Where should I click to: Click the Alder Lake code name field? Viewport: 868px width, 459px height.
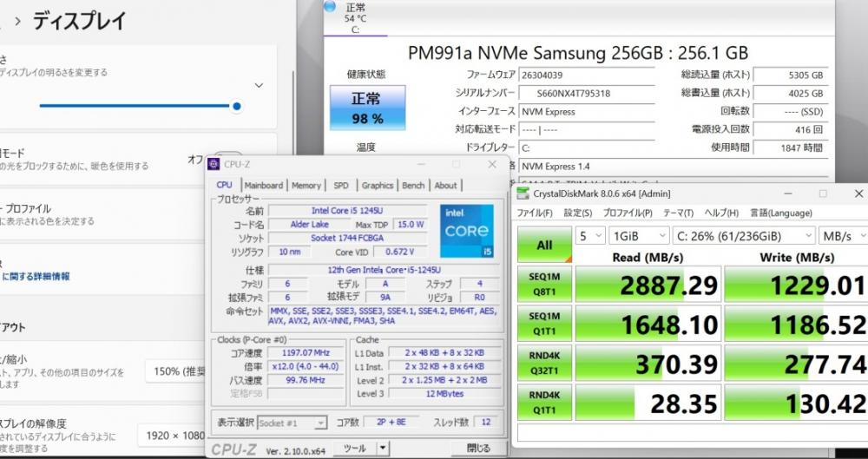click(310, 224)
